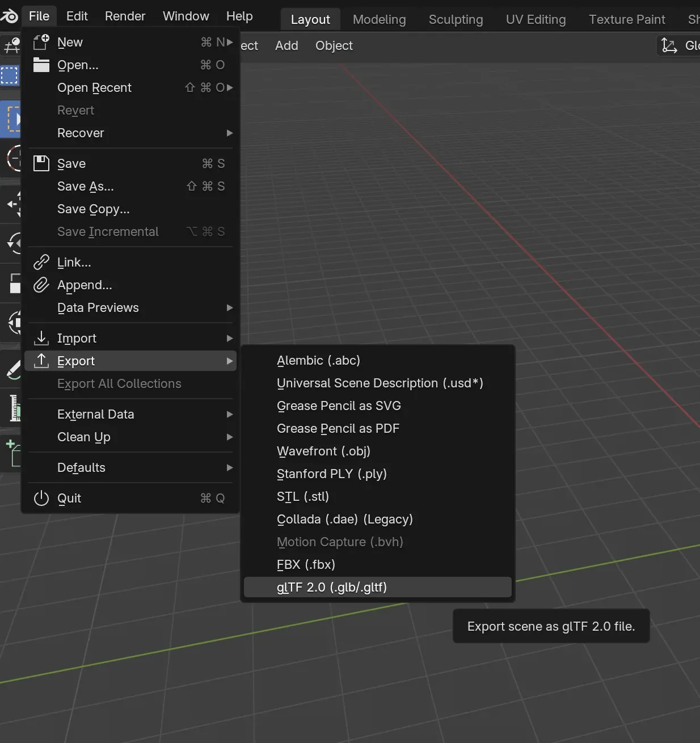Click the Export upload arrow icon
The height and width of the screenshot is (743, 700).
[41, 361]
